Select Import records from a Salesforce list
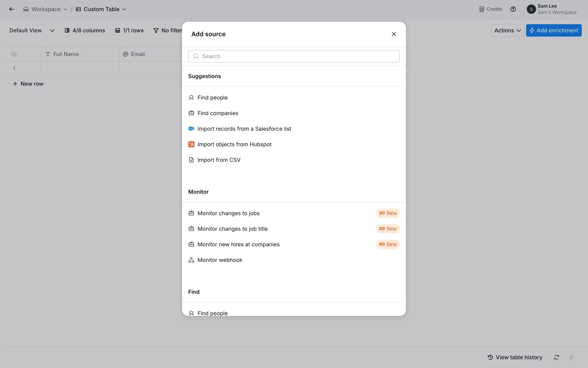 coord(244,129)
